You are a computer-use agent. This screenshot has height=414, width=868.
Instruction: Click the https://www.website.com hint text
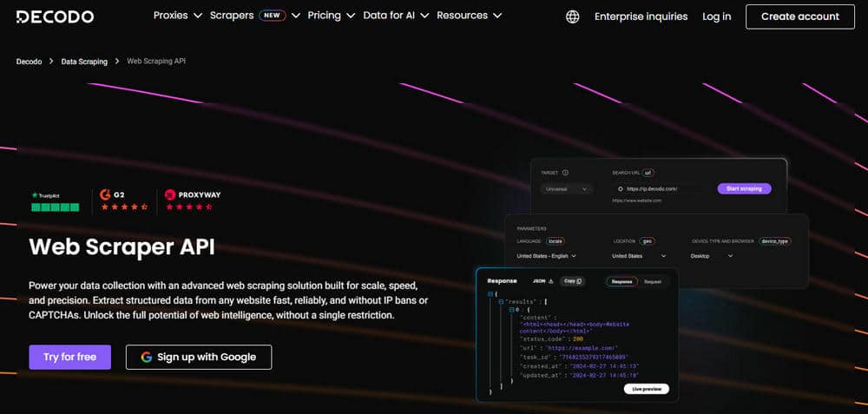tap(636, 200)
